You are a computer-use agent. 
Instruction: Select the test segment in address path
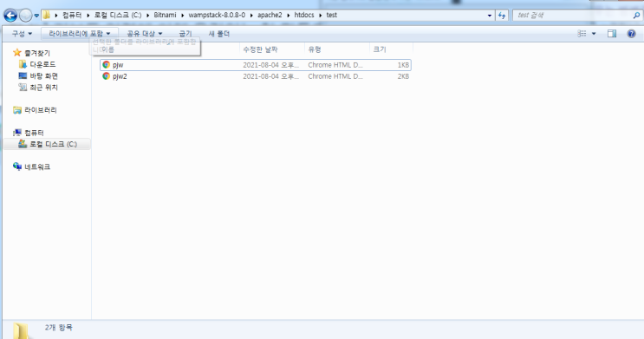(332, 16)
